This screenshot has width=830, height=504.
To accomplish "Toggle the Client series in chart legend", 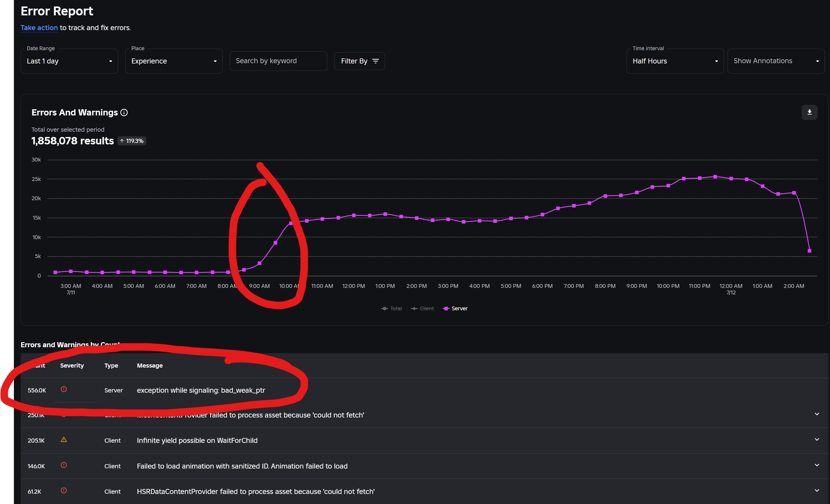I will point(423,308).
